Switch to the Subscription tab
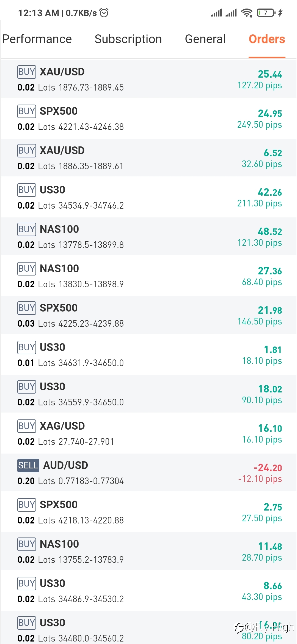Image resolution: width=297 pixels, height=644 pixels. pyautogui.click(x=128, y=39)
